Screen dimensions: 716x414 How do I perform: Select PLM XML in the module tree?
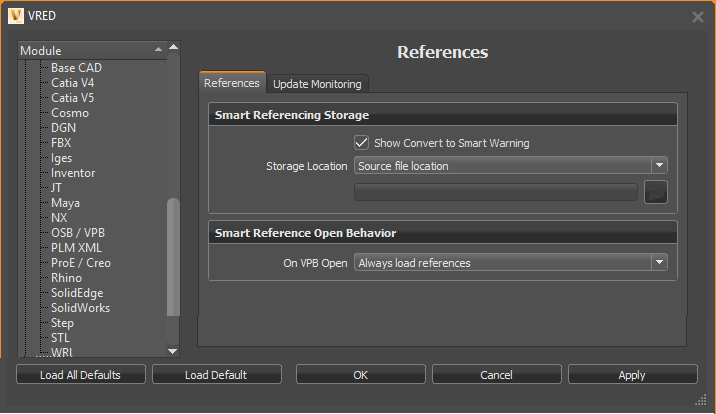click(76, 248)
